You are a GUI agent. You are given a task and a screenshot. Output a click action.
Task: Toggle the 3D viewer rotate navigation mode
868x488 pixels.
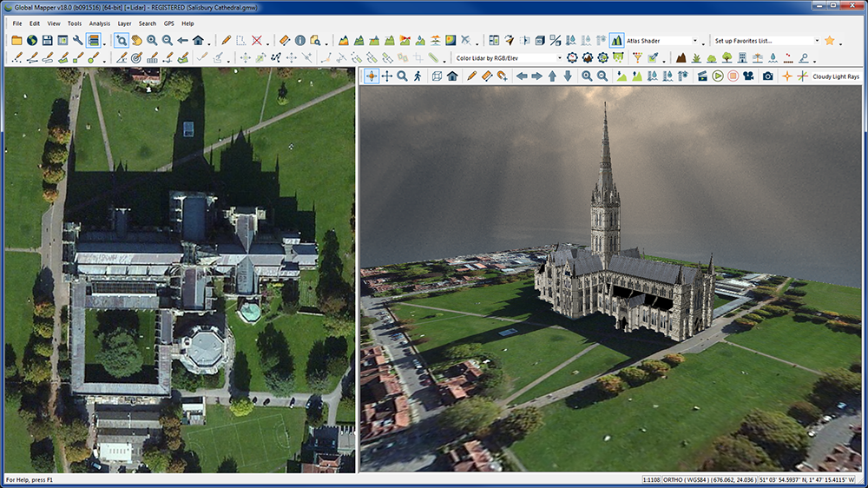click(x=372, y=76)
